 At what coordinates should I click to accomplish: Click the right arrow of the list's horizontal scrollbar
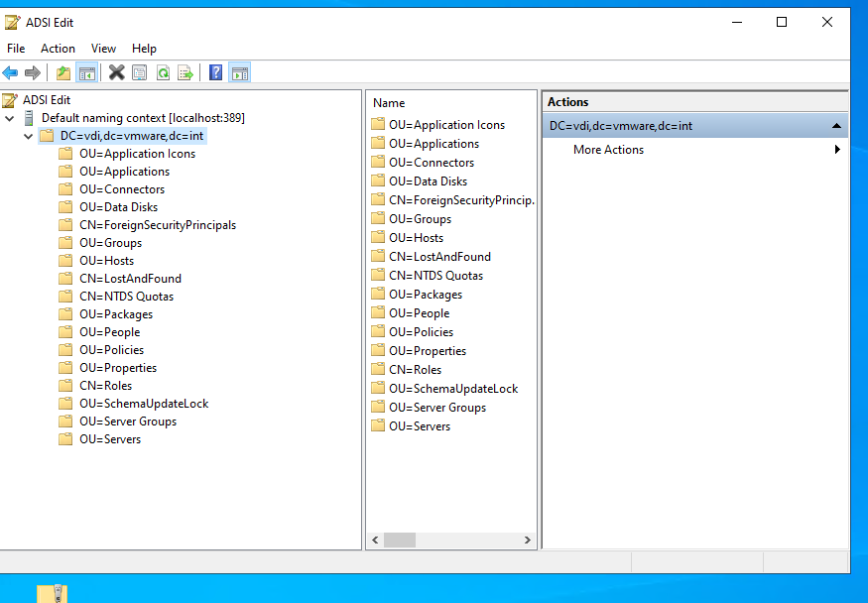527,540
